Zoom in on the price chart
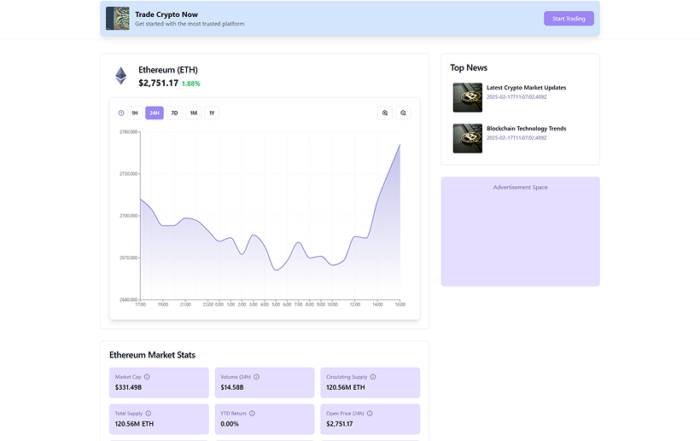The height and width of the screenshot is (441, 700). point(385,113)
